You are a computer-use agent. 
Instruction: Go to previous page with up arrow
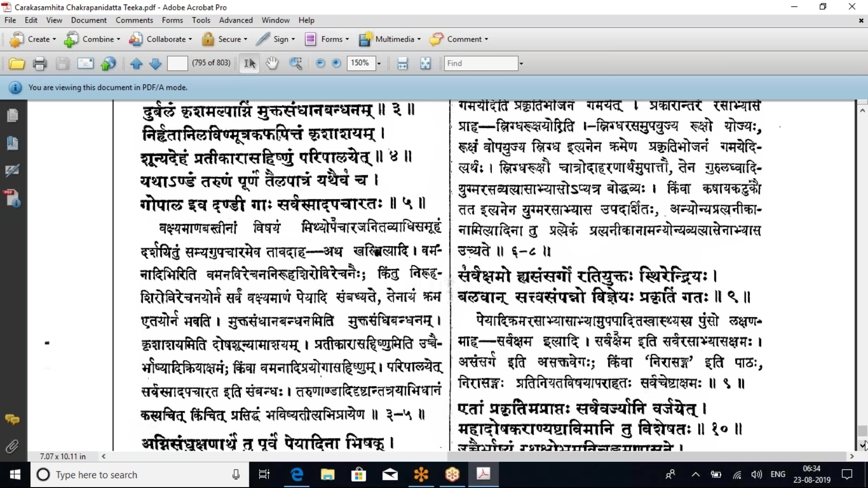tap(136, 64)
